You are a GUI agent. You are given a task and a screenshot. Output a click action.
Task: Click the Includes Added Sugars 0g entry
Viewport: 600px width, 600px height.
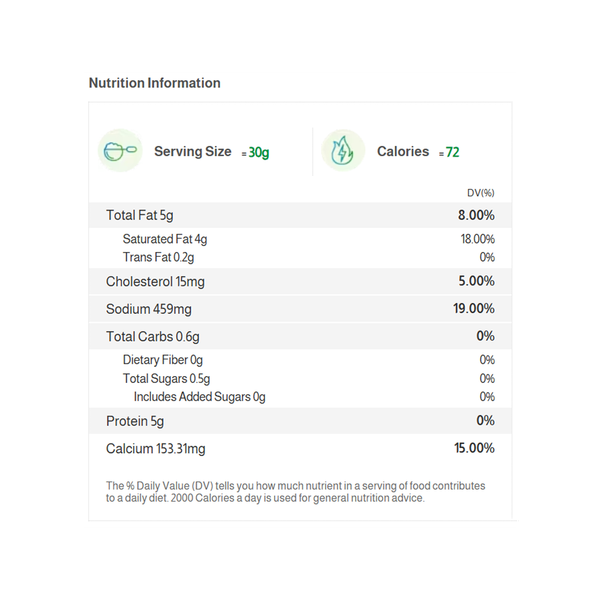(x=200, y=397)
